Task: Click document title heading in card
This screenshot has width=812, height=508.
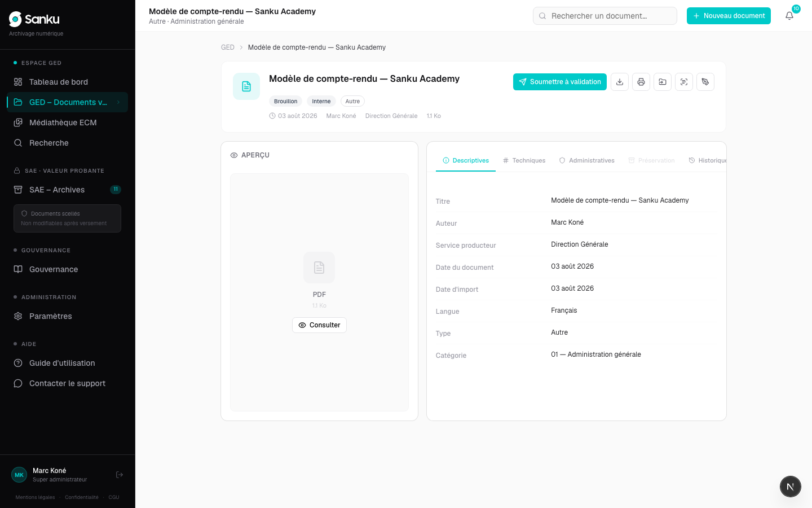Action: pyautogui.click(x=364, y=79)
